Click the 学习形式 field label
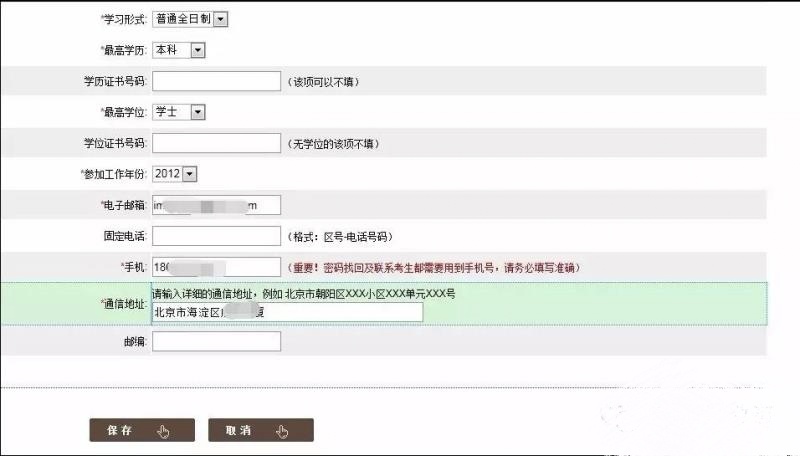This screenshot has width=800, height=456. 124,19
